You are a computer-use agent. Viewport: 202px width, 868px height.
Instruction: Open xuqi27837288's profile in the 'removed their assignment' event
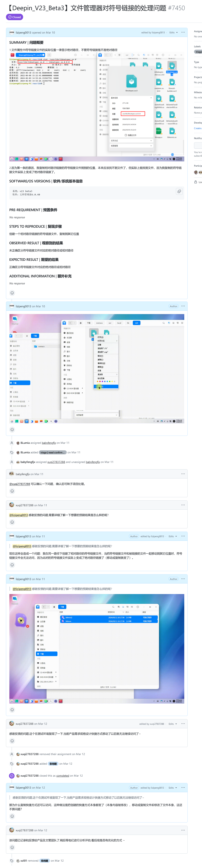29,754
